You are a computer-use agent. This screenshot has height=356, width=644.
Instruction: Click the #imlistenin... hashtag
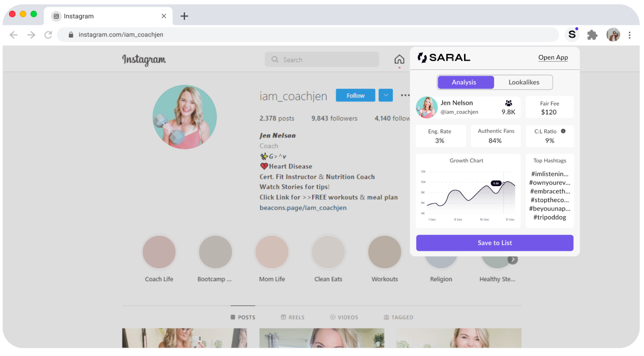pyautogui.click(x=550, y=174)
